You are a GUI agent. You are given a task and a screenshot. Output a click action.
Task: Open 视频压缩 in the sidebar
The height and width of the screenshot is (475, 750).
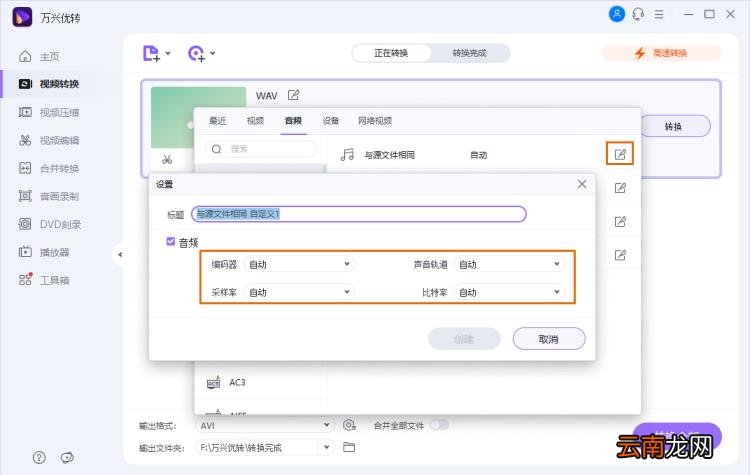point(49,112)
